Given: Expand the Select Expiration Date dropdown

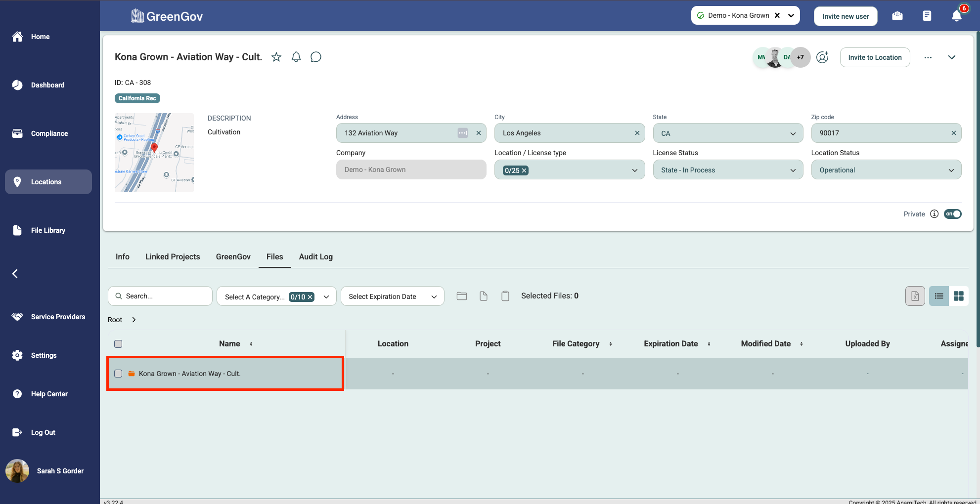Looking at the screenshot, I should (x=392, y=296).
